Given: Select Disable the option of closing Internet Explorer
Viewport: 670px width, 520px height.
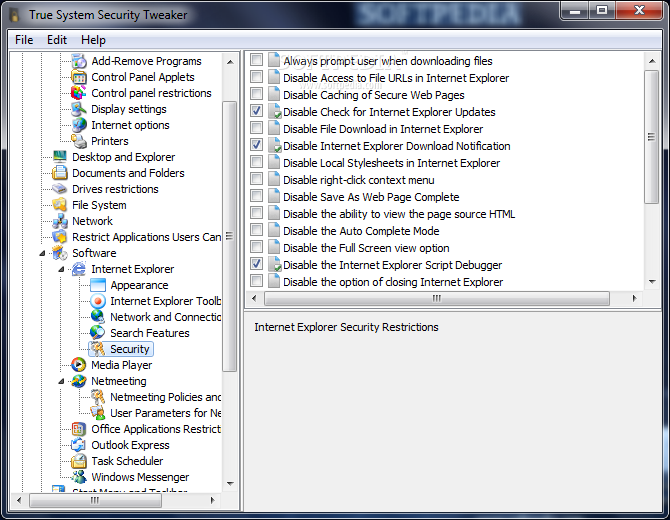Looking at the screenshot, I should pos(393,282).
